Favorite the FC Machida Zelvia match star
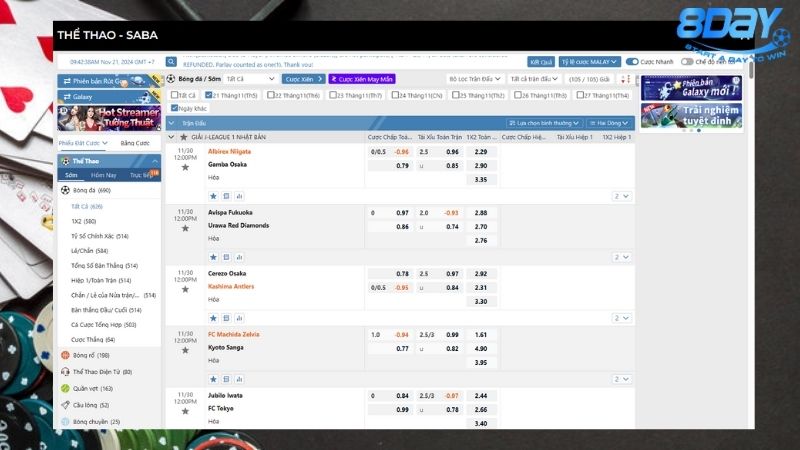 click(x=185, y=350)
